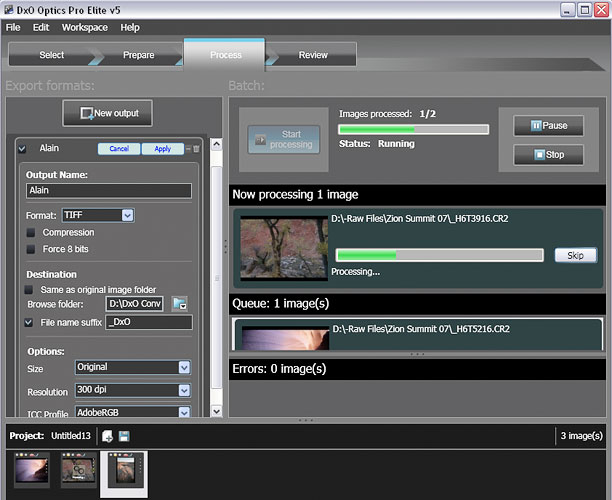The height and width of the screenshot is (500, 612).
Task: Switch to the Process tab
Action: 226,55
